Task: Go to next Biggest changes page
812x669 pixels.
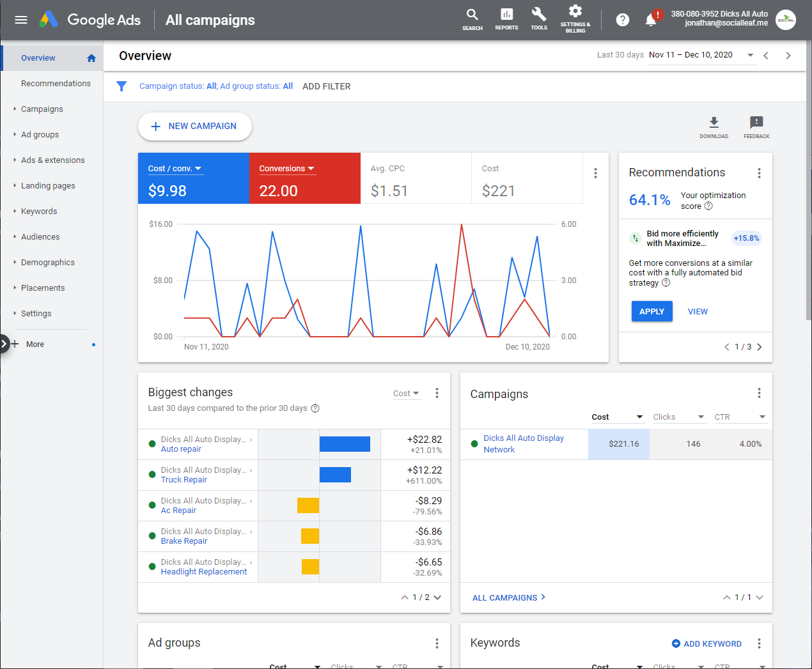Action: pyautogui.click(x=437, y=597)
